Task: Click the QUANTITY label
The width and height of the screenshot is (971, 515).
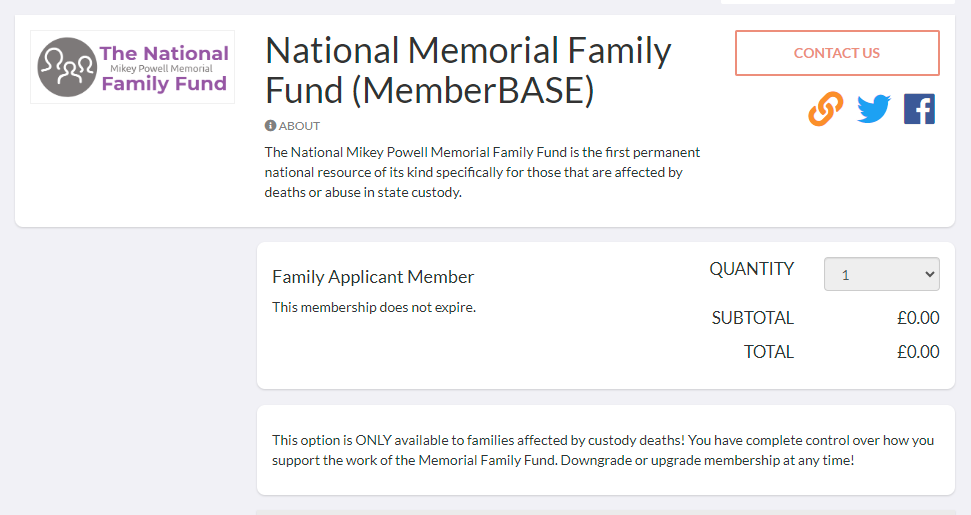Action: click(751, 269)
